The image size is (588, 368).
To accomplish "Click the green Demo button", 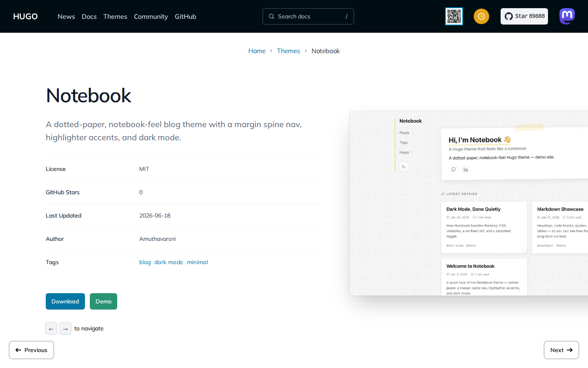I will point(103,301).
